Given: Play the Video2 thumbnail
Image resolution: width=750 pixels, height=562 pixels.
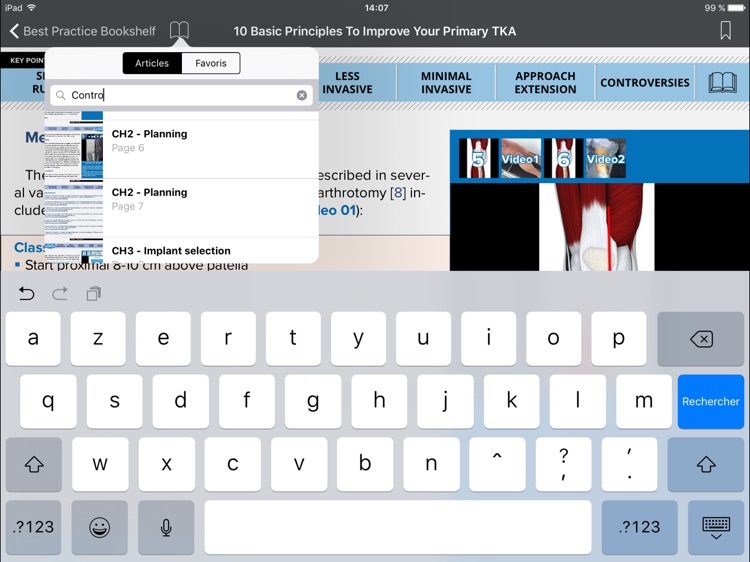Looking at the screenshot, I should click(606, 158).
